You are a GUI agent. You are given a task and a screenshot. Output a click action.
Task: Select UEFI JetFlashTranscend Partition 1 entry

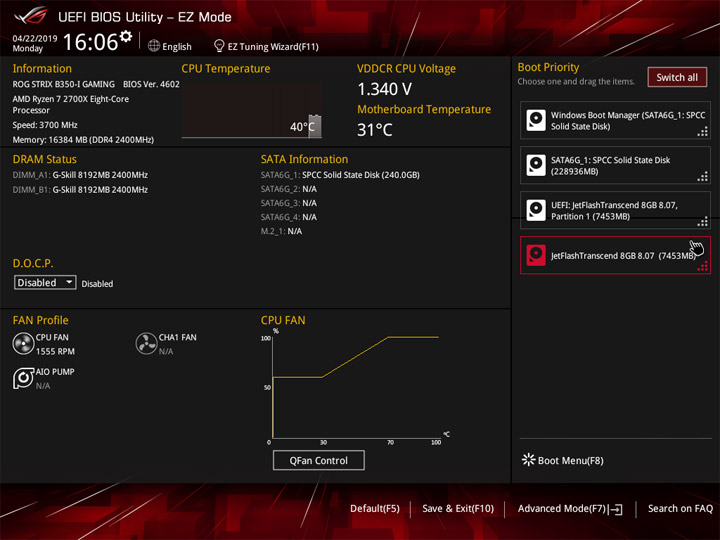pyautogui.click(x=614, y=211)
